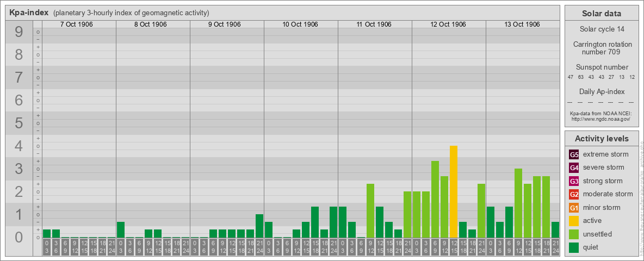
Task: Click the G4 severe storm badge
Action: pyautogui.click(x=574, y=168)
